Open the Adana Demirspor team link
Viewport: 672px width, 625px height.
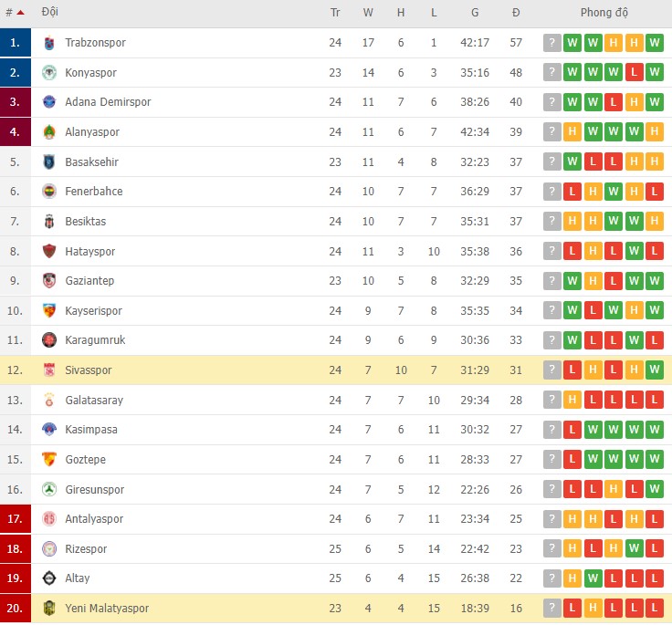(108, 102)
